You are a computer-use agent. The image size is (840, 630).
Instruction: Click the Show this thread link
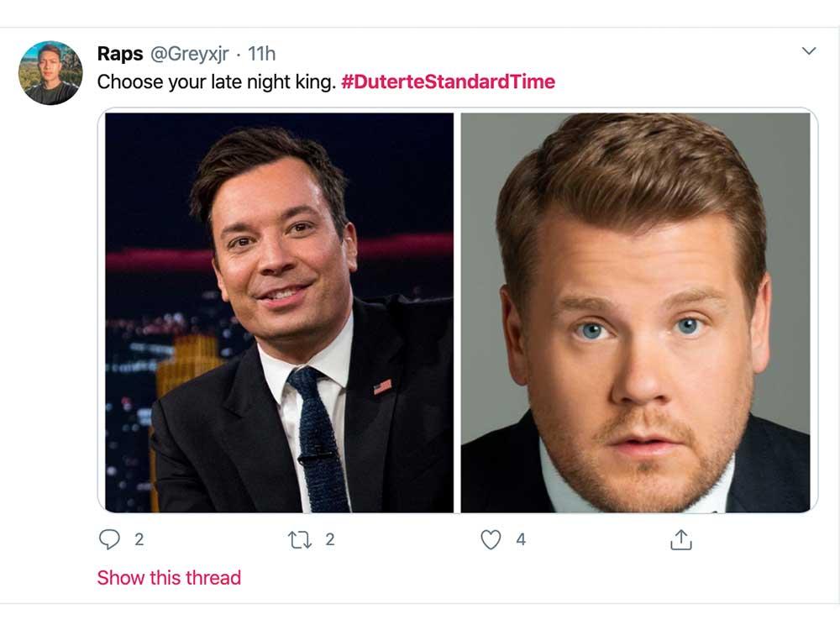[x=169, y=578]
